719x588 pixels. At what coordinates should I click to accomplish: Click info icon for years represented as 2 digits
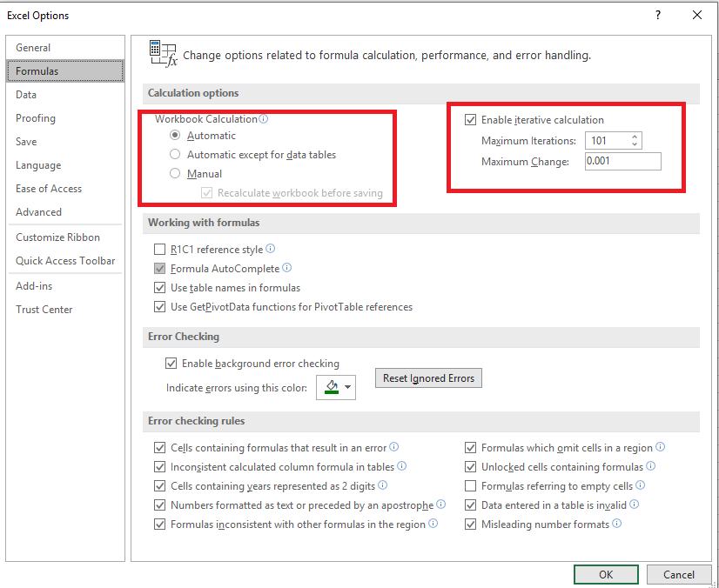tap(383, 485)
